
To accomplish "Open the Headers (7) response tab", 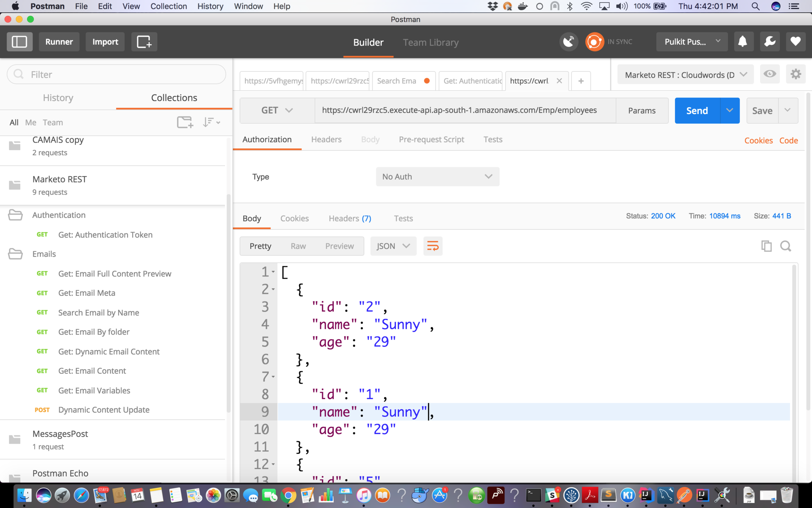I will tap(350, 219).
